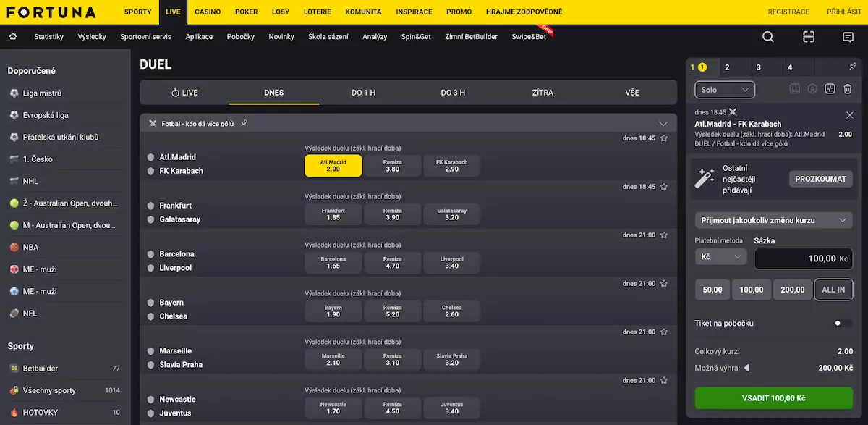The height and width of the screenshot is (425, 868).
Task: Toggle Tiket na pobočku switch
Action: pos(842,323)
